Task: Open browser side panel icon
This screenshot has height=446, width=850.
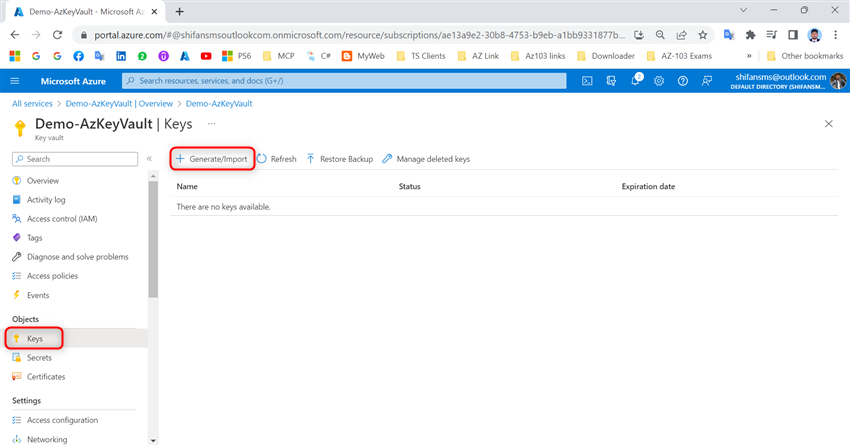Action: coord(793,35)
